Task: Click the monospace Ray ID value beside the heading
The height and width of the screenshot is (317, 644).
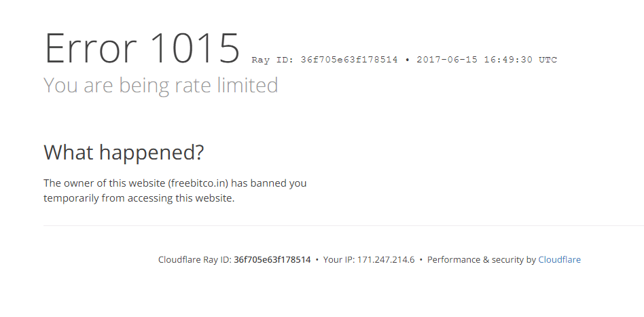Action: [x=349, y=60]
